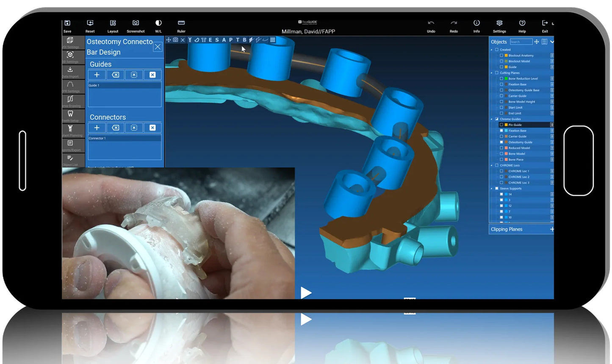This screenshot has height=364, width=612.
Task: Open the Nerve Drawing sidebar tool
Action: coord(70,100)
